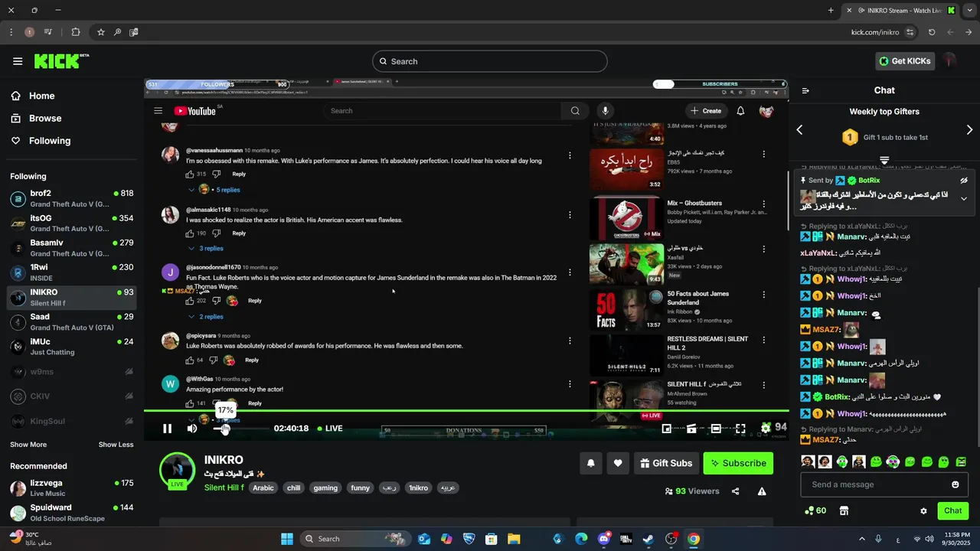Open chat settings gear
980x551 pixels.
[923, 510]
